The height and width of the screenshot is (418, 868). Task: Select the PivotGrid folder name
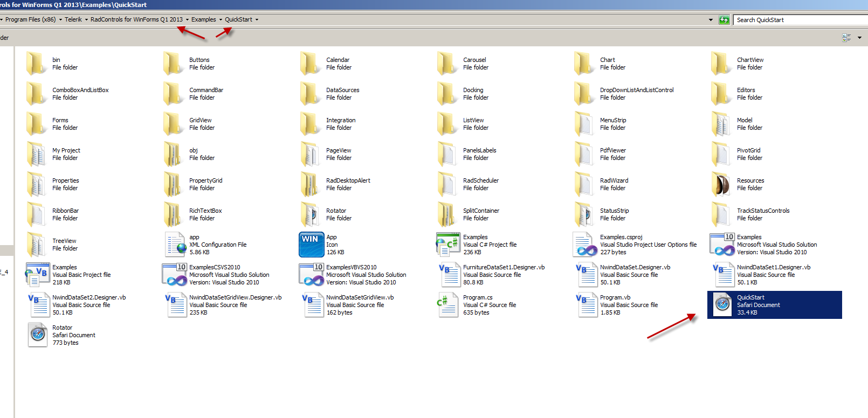[x=749, y=150]
